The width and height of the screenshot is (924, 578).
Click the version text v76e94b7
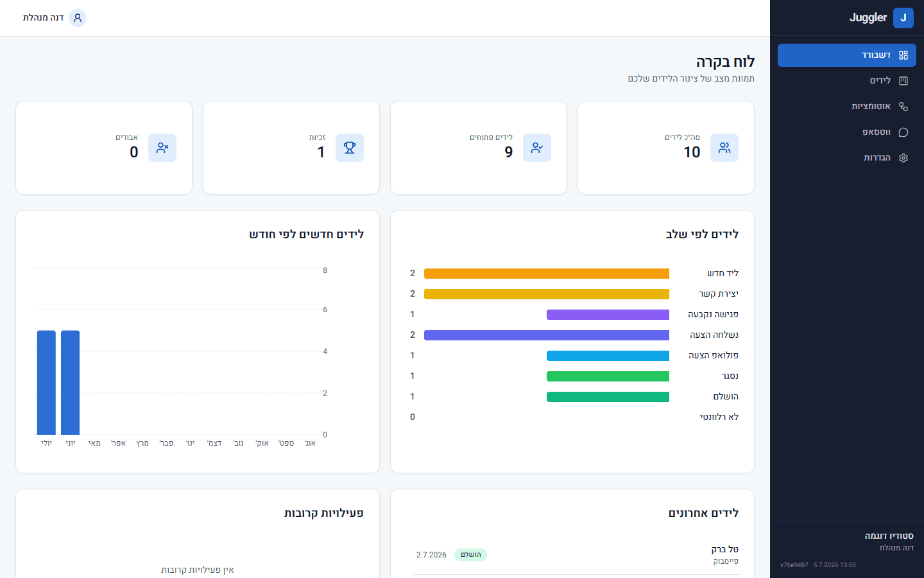[794, 565]
